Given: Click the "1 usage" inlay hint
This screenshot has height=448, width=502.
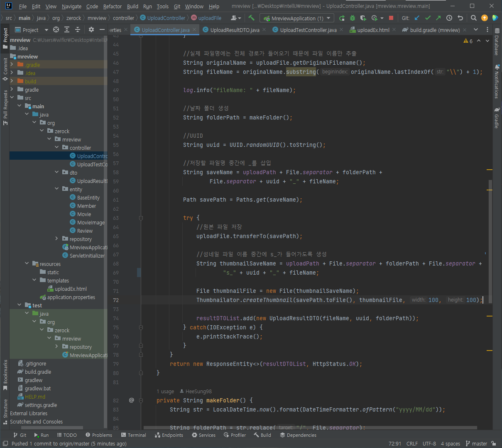Looking at the screenshot, I should [x=165, y=391].
